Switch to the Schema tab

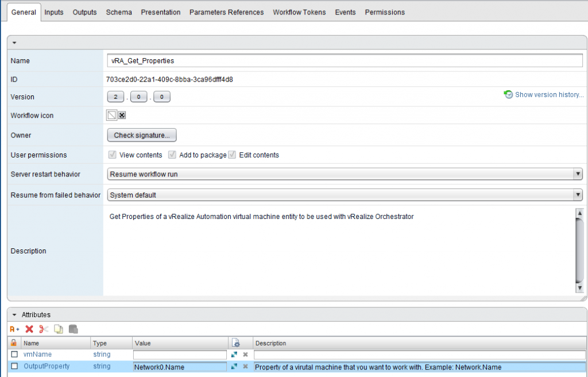click(118, 12)
